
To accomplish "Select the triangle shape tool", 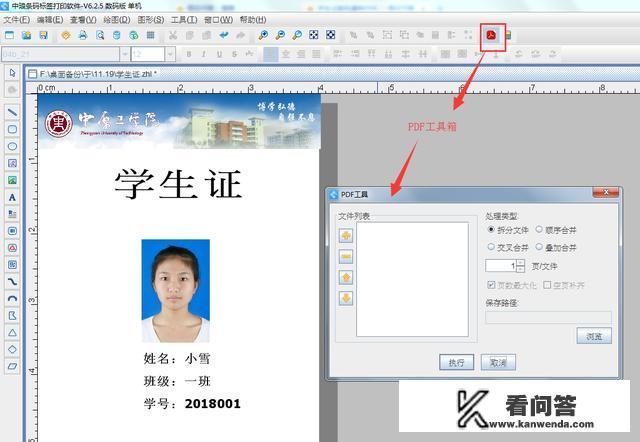I will pyautogui.click(x=12, y=332).
